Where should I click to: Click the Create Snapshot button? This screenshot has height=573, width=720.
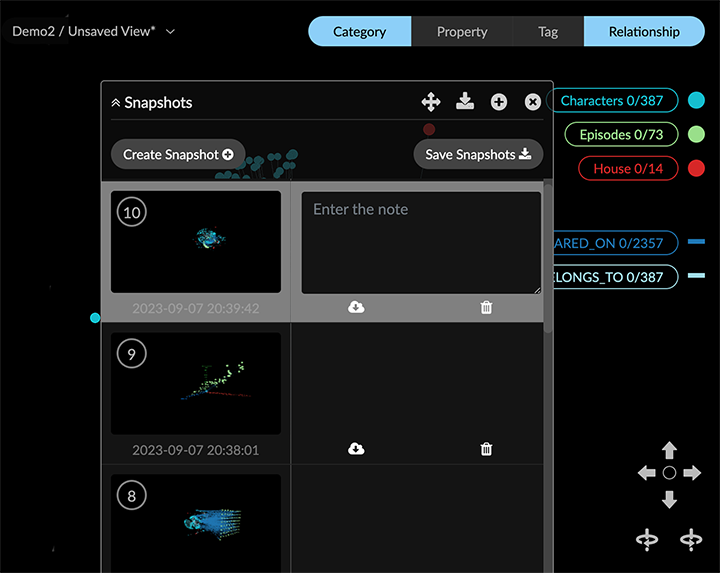coord(178,154)
